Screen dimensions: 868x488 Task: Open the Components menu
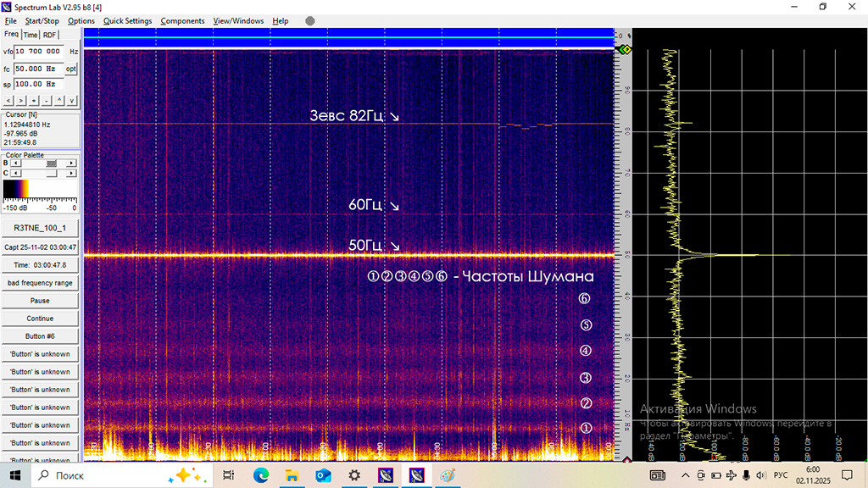click(182, 21)
